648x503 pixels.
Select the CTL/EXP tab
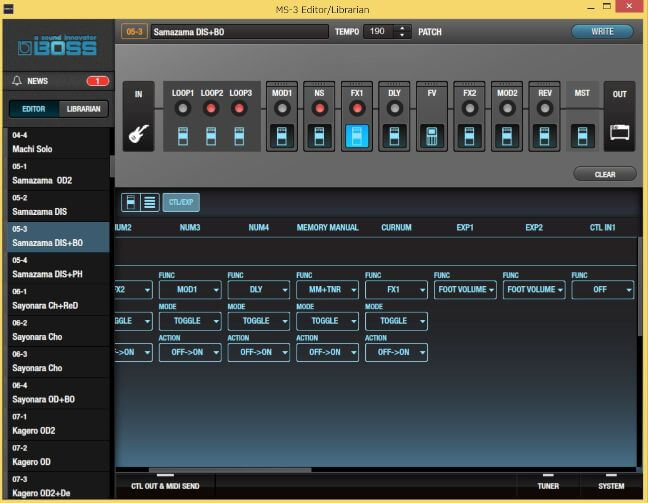pos(181,203)
